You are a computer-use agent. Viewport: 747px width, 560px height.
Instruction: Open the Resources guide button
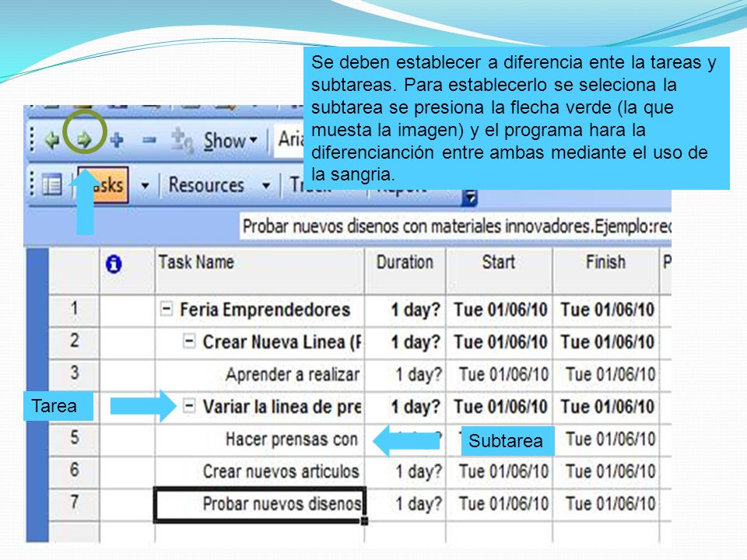pyautogui.click(x=206, y=185)
